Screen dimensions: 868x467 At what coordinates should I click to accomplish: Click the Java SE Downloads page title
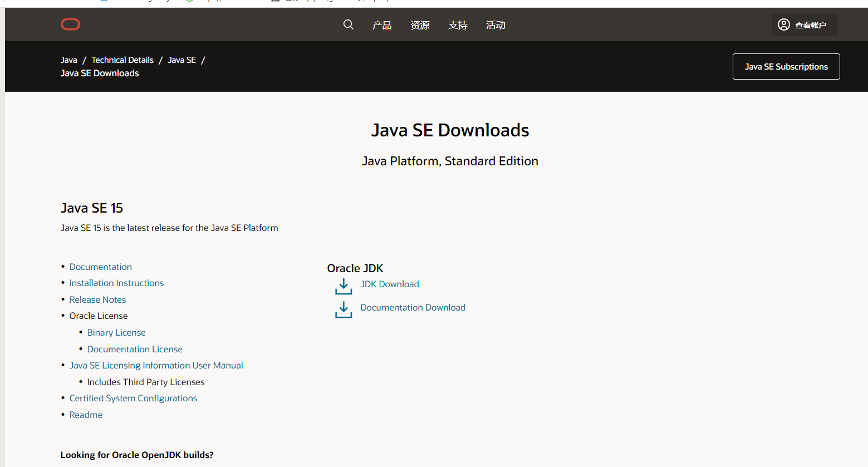[x=450, y=130]
